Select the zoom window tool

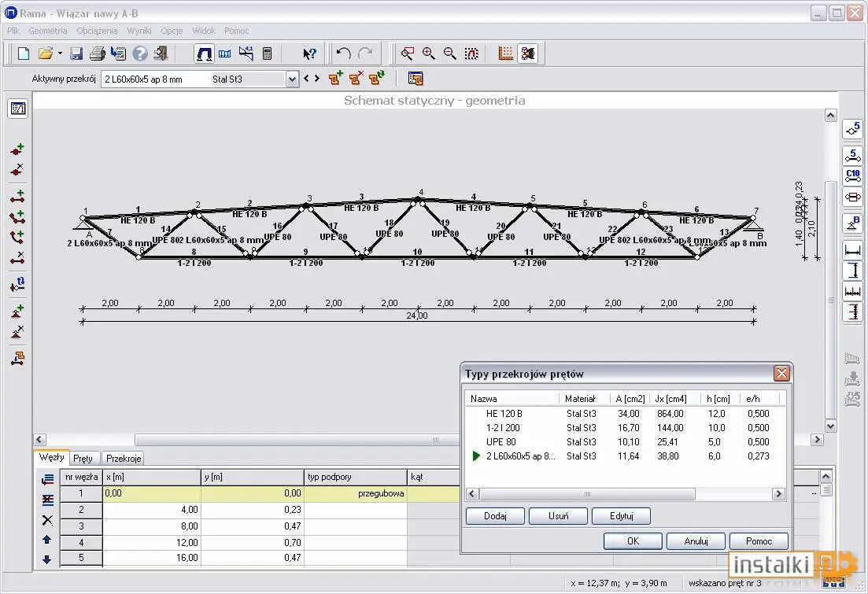[408, 53]
